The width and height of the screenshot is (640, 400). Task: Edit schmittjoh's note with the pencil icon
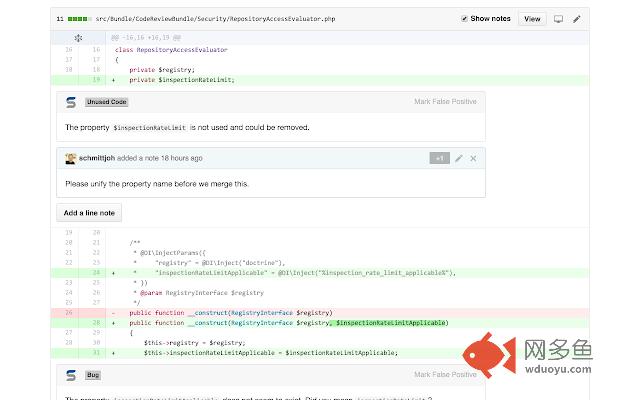[459, 158]
